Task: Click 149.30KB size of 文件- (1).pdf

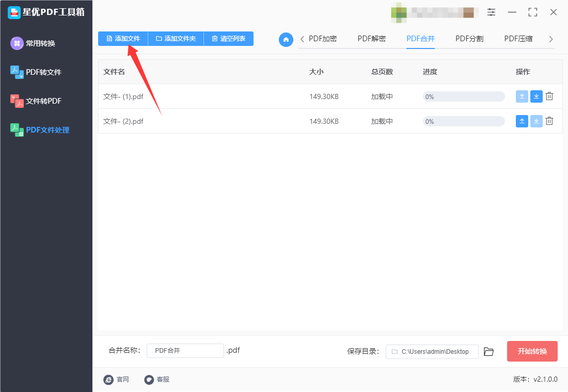Action: 324,96
